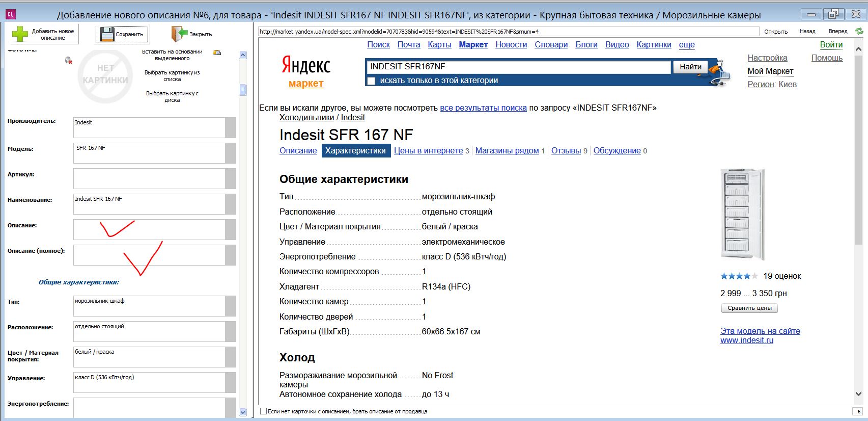Click the form panel scrollbar thumb
Image resolution: width=868 pixels, height=421 pixels.
243,90
